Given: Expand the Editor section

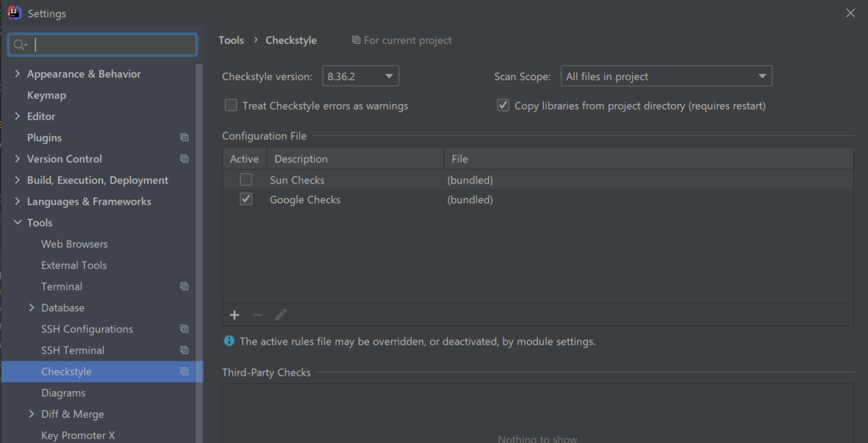Looking at the screenshot, I should 17,116.
